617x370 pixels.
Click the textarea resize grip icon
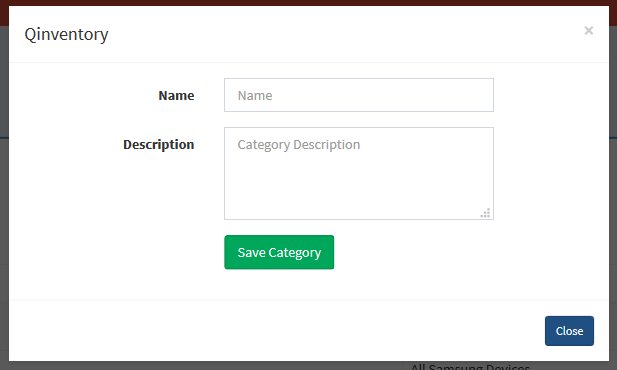click(x=486, y=213)
